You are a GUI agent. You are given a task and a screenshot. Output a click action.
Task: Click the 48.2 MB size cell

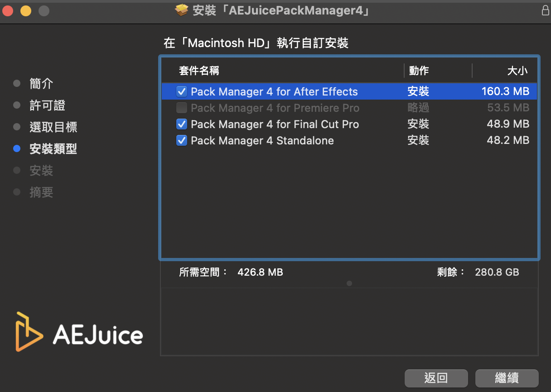[x=508, y=140]
